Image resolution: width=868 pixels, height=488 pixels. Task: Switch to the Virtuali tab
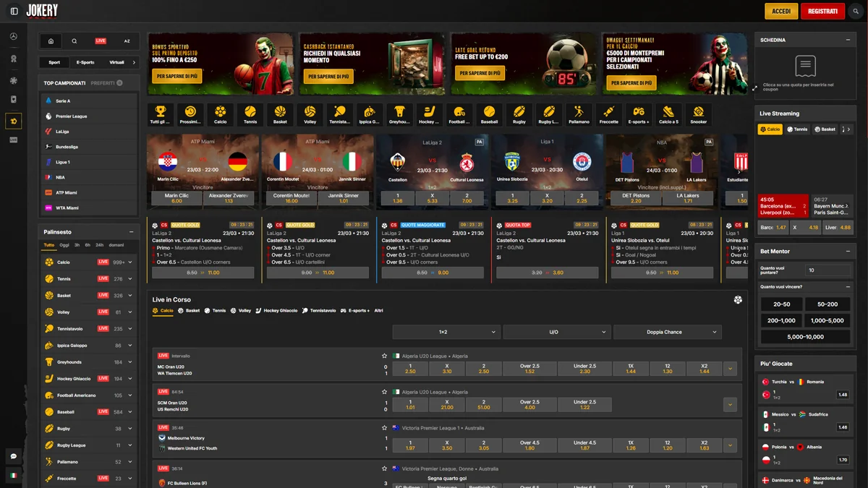pyautogui.click(x=116, y=62)
